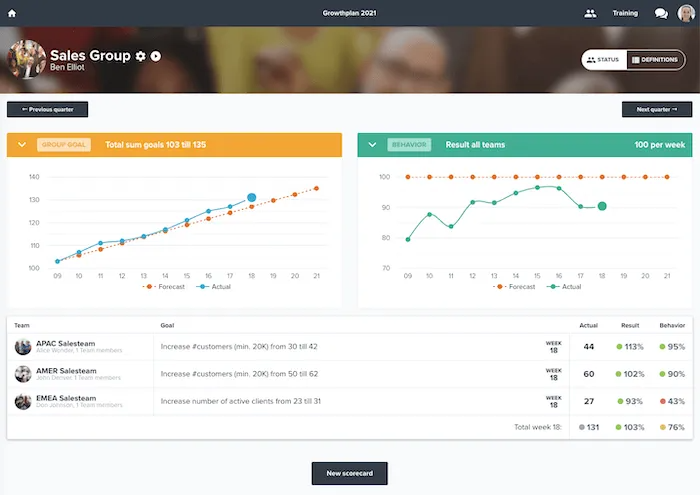
Task: Collapse the Behavior panel chevron
Action: [x=372, y=145]
